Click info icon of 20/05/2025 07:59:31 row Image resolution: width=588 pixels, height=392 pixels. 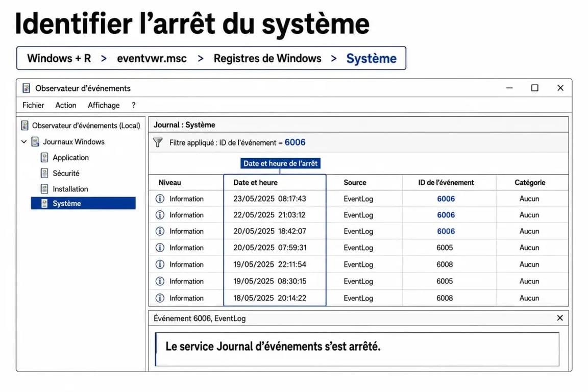point(160,248)
